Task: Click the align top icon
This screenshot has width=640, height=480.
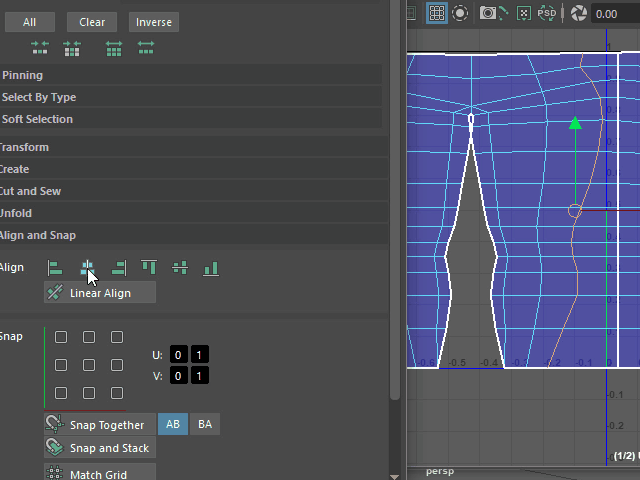Action: click(149, 268)
